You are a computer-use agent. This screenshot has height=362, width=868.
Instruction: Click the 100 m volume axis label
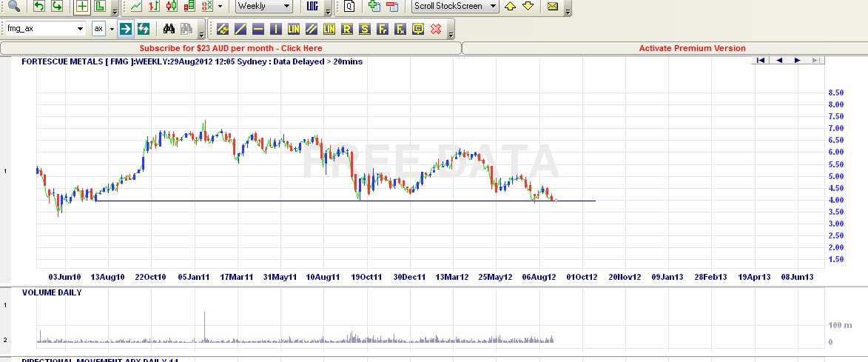(841, 325)
